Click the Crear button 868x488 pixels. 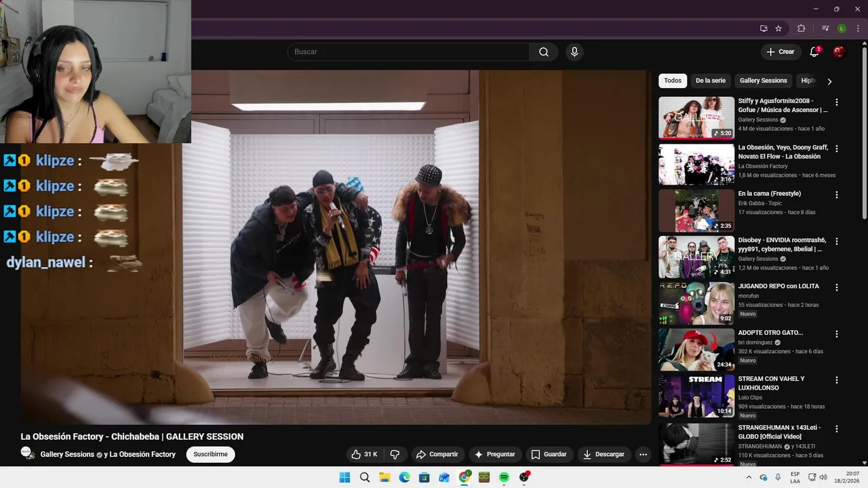point(780,52)
